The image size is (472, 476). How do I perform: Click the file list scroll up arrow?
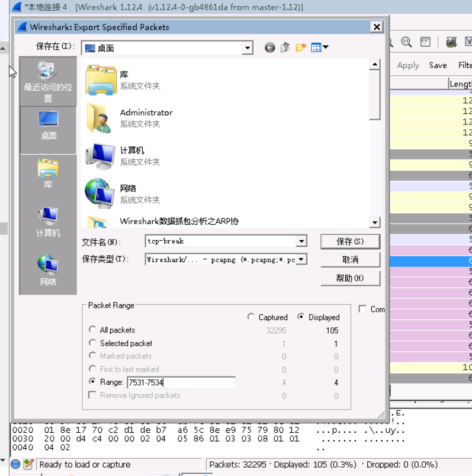click(x=375, y=65)
